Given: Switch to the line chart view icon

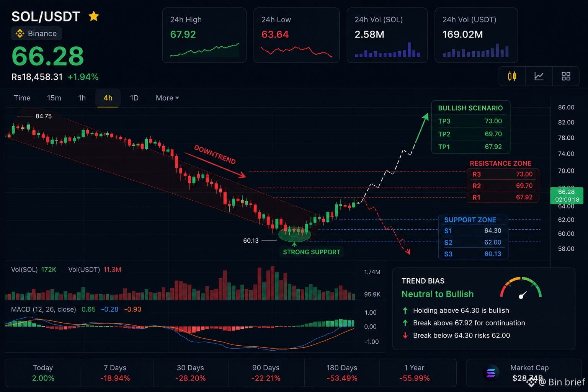Looking at the screenshot, I should pos(539,76).
